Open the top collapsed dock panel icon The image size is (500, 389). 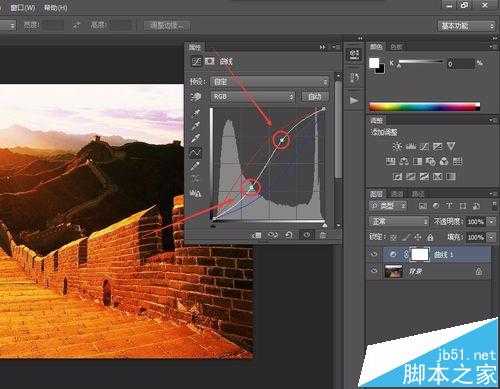354,54
